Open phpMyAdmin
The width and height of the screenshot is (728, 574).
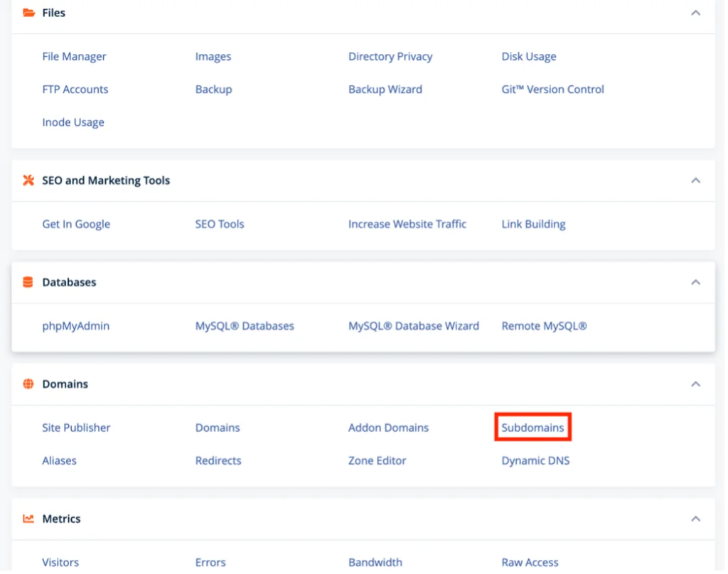[x=75, y=326]
